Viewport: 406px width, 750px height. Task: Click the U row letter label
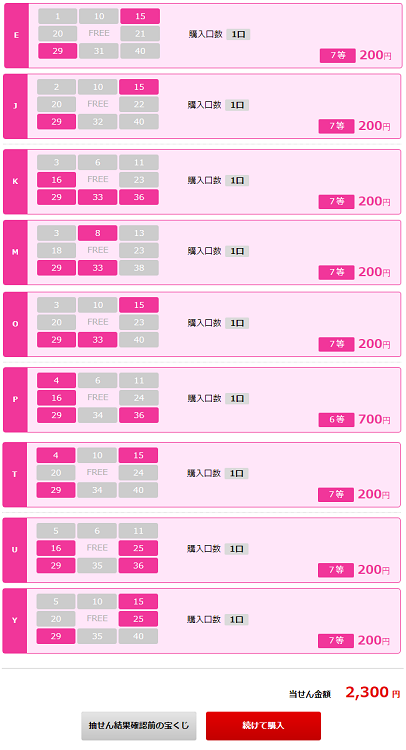click(x=15, y=550)
